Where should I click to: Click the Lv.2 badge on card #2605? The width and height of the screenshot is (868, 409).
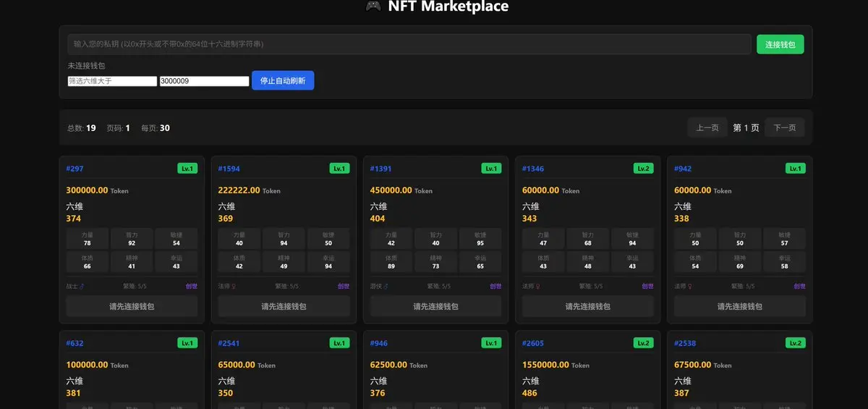tap(643, 343)
